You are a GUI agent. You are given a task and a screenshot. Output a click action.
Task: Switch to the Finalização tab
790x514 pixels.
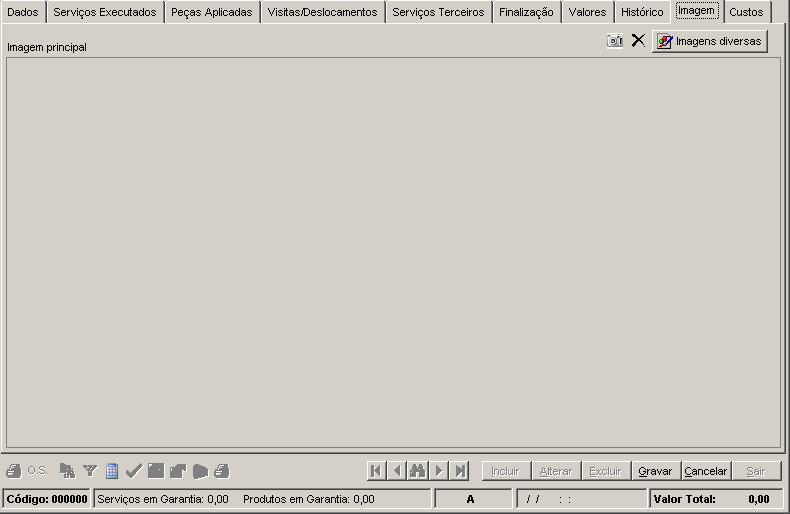[x=526, y=12]
